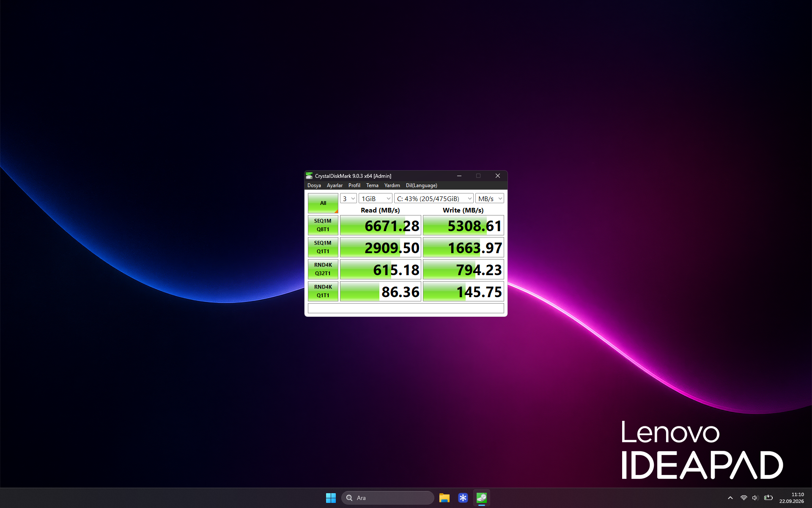Start the SEQ1M Q1T1 test
Screen dimensions: 812x508
(323, 247)
